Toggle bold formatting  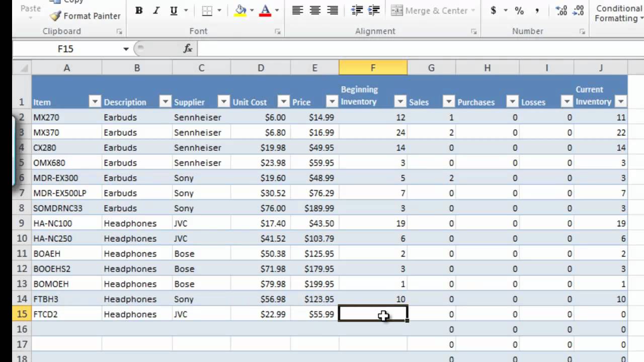coord(138,10)
